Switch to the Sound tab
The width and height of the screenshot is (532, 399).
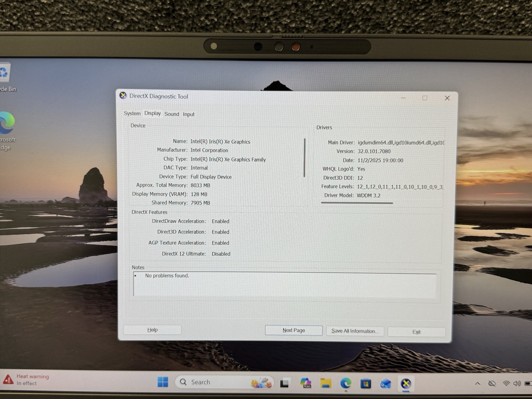click(172, 114)
